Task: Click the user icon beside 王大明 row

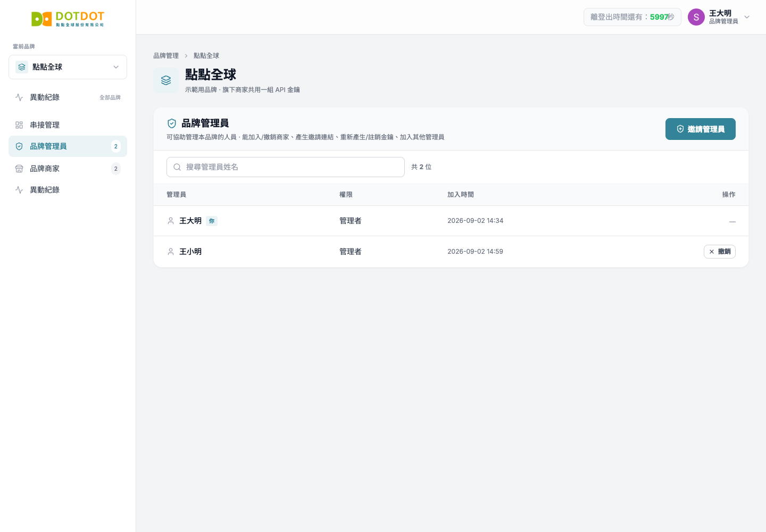Action: coord(171,221)
